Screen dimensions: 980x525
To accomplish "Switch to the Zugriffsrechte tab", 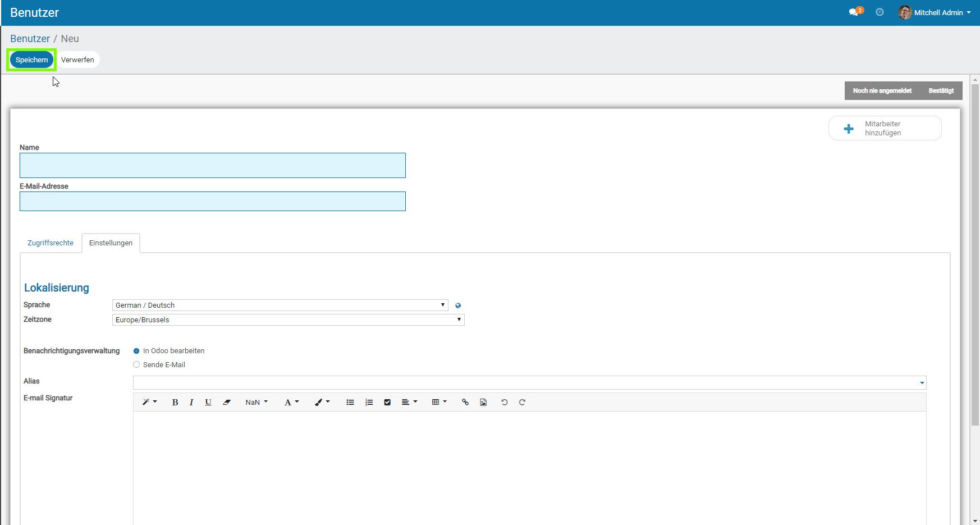I will pyautogui.click(x=51, y=243).
